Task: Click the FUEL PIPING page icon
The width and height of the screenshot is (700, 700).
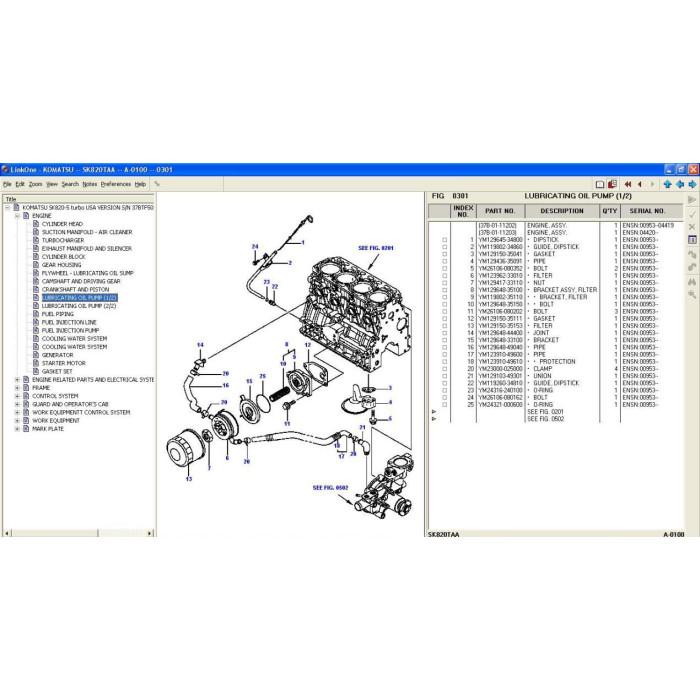Action: coord(36,314)
